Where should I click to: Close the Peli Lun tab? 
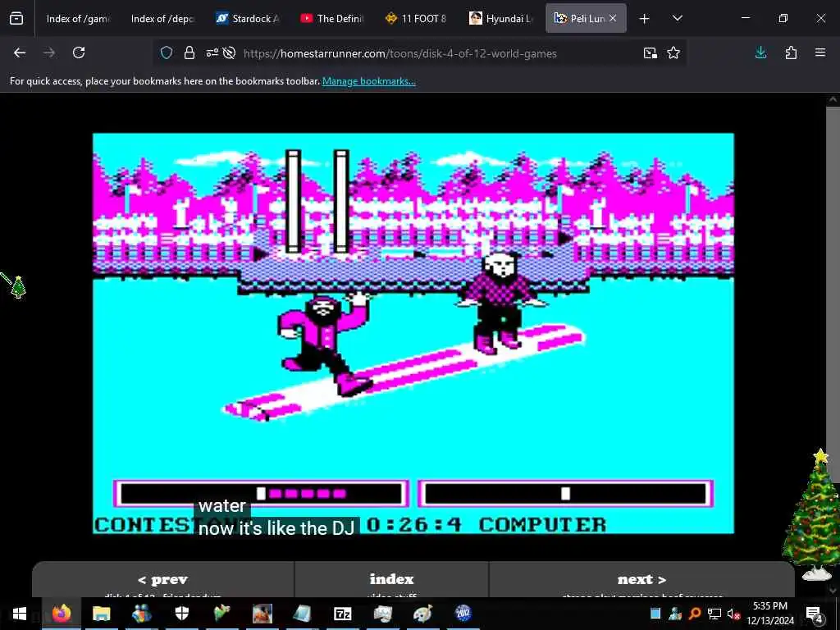(613, 18)
